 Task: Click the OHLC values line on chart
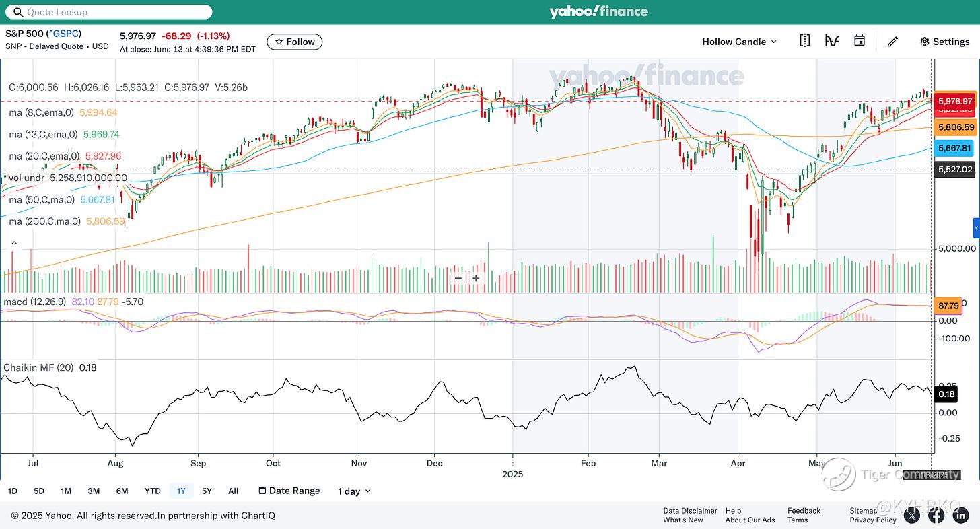(129, 87)
